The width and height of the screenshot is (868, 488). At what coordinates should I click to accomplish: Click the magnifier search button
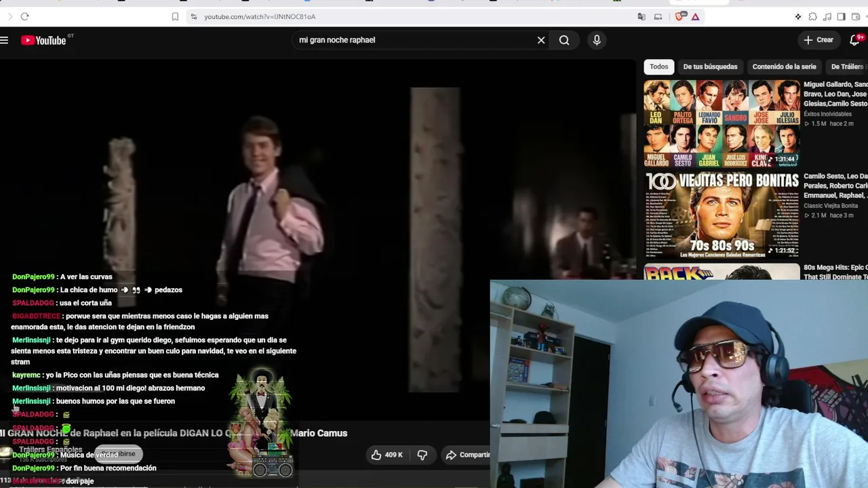point(564,40)
